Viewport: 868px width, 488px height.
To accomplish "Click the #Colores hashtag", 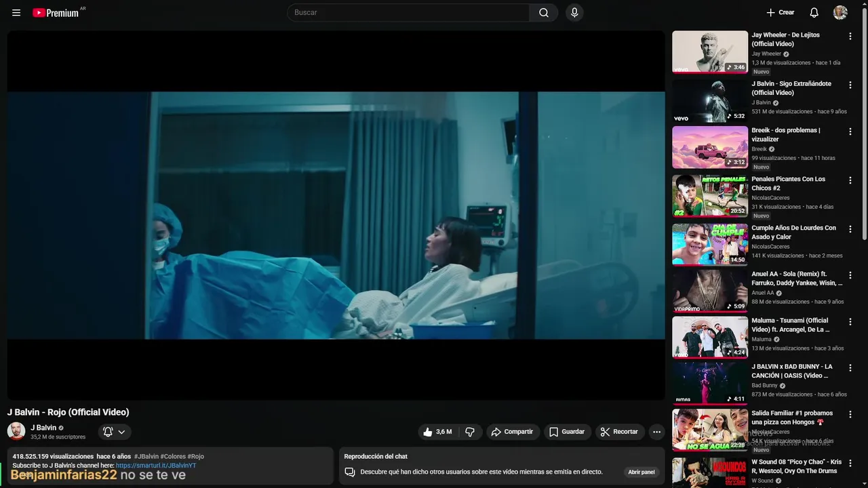I will [173, 457].
